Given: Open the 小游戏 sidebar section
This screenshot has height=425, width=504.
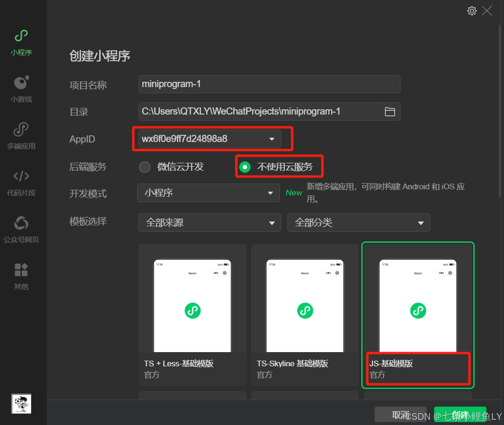Looking at the screenshot, I should [21, 89].
